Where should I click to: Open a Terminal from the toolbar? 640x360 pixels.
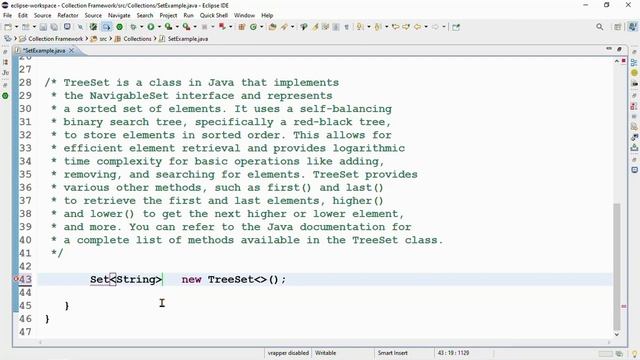point(67,27)
